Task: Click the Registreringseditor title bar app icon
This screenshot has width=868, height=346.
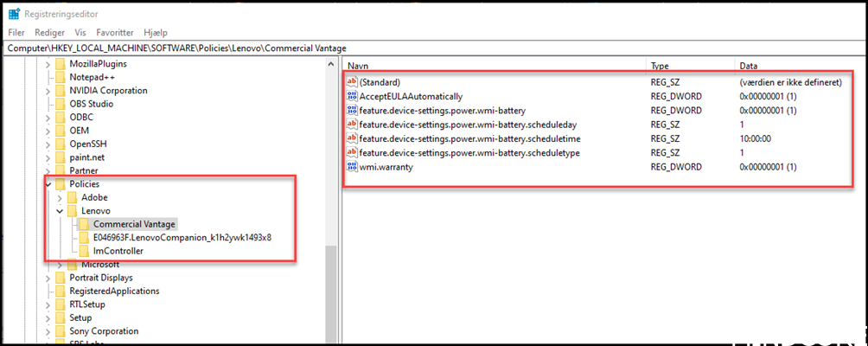Action: (15, 14)
